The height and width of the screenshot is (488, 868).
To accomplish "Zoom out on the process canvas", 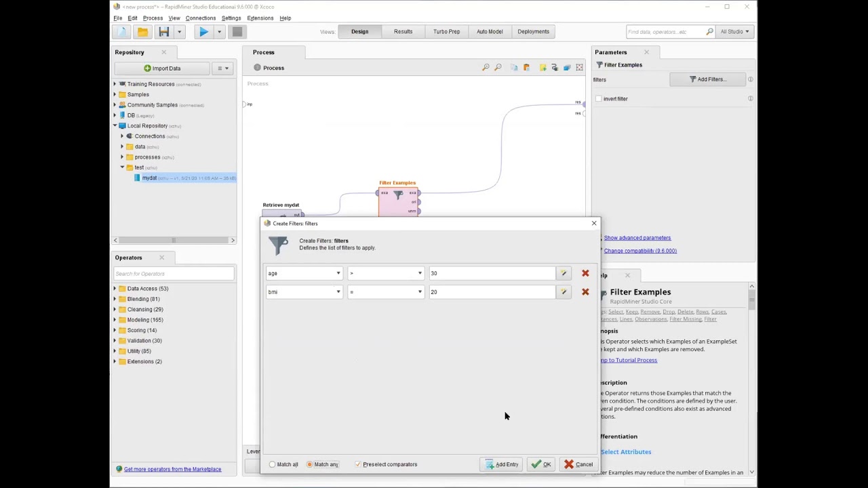I will pos(498,68).
